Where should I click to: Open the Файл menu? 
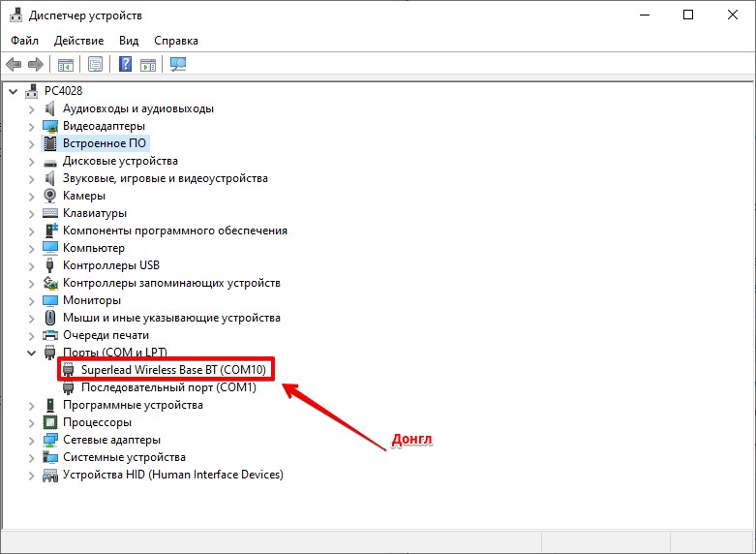25,41
